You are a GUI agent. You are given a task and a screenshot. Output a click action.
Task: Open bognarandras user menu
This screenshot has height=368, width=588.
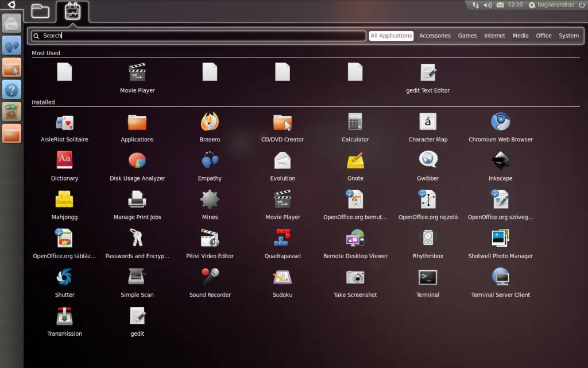551,5
